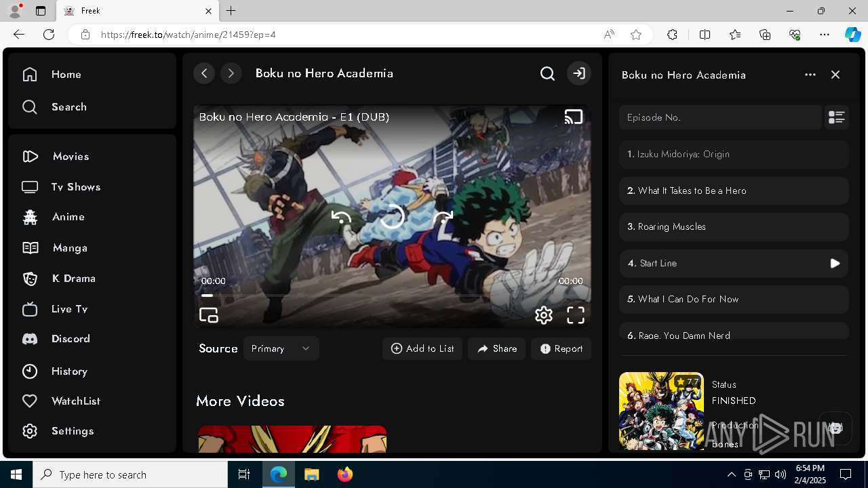Open Task View on taskbar
Image resolution: width=868 pixels, height=488 pixels.
(244, 474)
